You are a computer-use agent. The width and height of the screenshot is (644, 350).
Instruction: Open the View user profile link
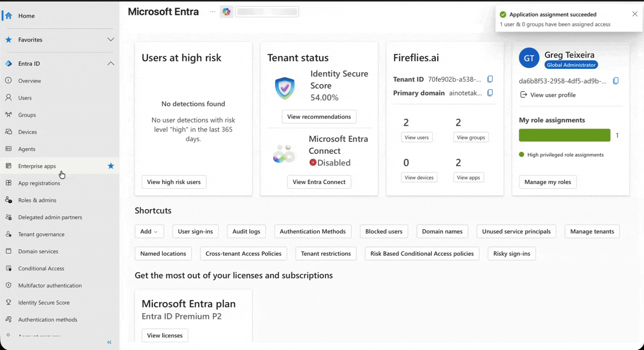(x=548, y=95)
